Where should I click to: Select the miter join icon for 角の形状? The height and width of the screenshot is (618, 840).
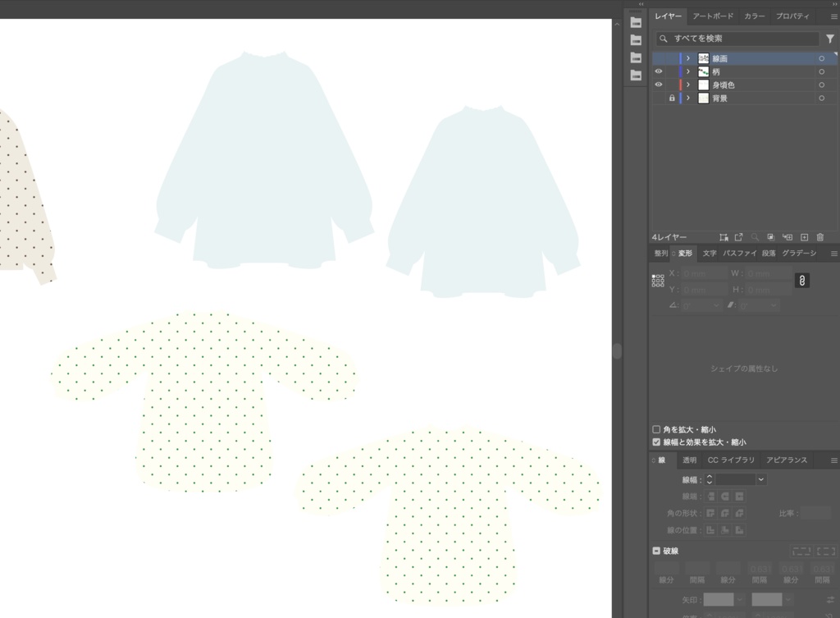[x=711, y=513]
